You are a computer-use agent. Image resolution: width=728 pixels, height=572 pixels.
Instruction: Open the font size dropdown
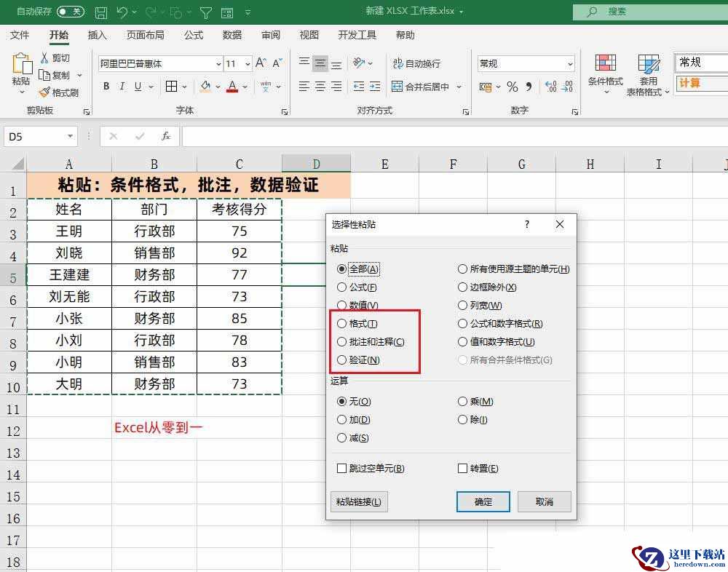pos(248,63)
